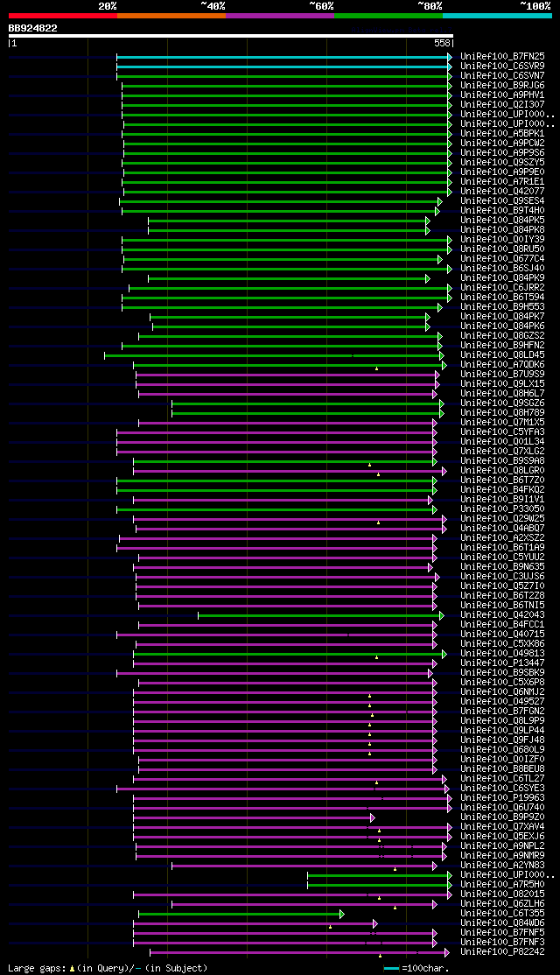Viewport: 560px width, 975px height.
Task: Select the UniRef100_B9T4H0 label
Action: [502, 212]
